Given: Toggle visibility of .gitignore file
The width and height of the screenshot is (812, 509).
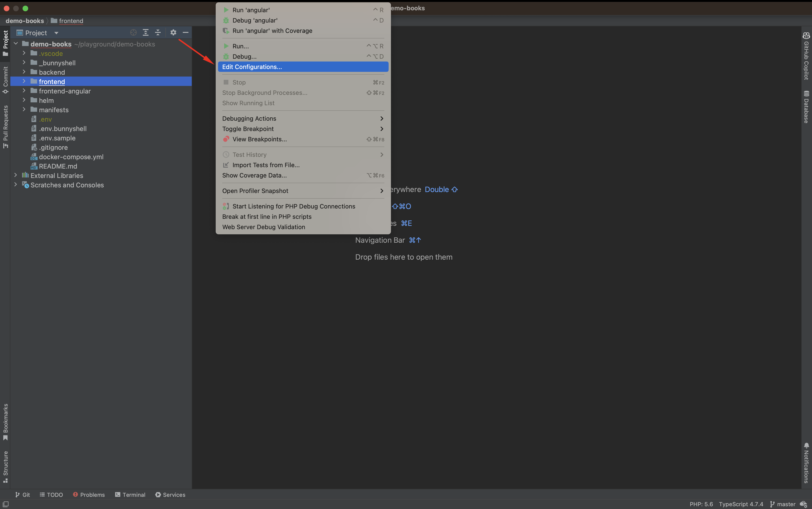Looking at the screenshot, I should (x=53, y=147).
